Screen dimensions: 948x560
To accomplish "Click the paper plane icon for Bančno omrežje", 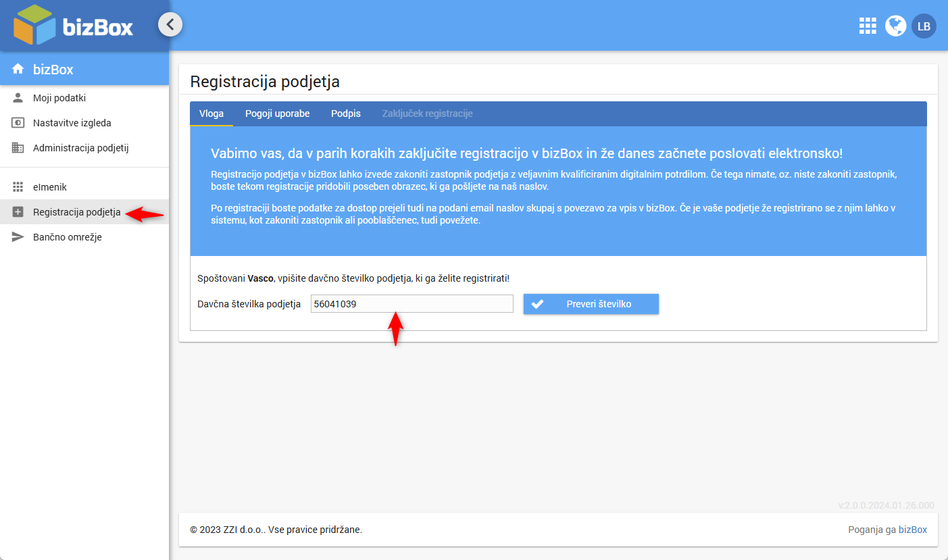I will pyautogui.click(x=18, y=237).
